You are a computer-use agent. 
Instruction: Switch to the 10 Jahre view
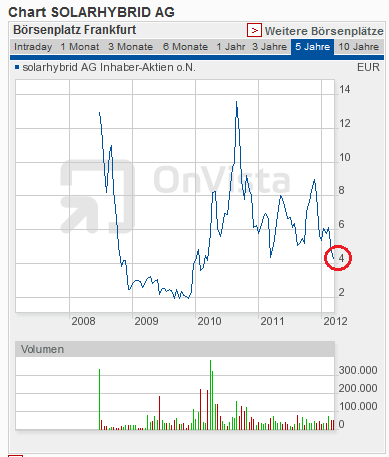(359, 47)
